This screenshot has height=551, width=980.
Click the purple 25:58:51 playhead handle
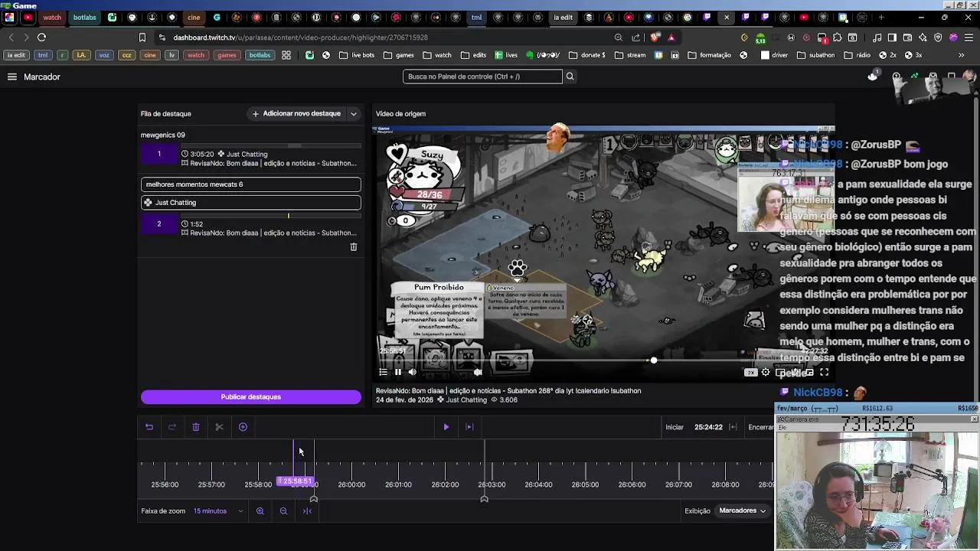pyautogui.click(x=296, y=481)
